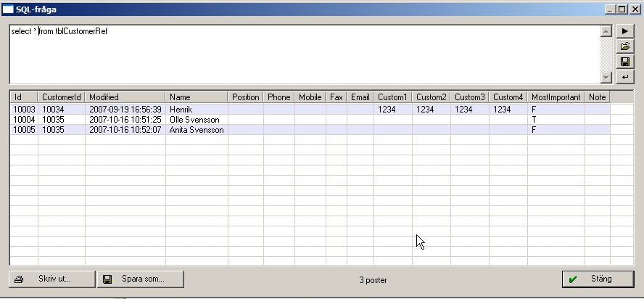Select the Name cell Olle Svensson
This screenshot has width=644, height=299.
click(x=197, y=120)
